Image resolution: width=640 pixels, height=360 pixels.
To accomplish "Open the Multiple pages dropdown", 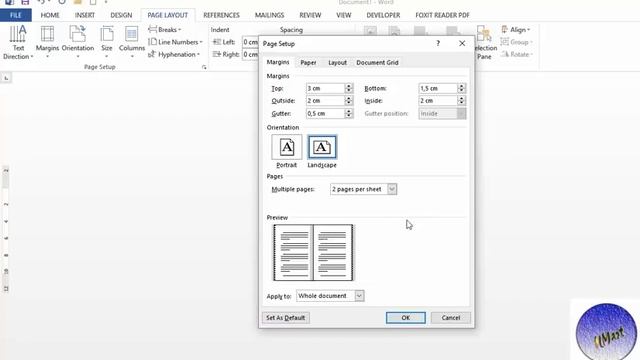I will point(363,189).
